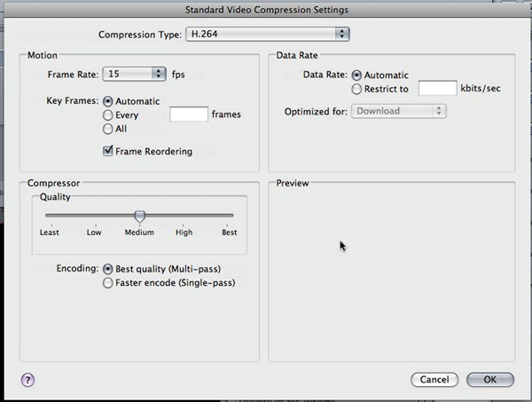Image resolution: width=532 pixels, height=402 pixels.
Task: Set quality slider to Least
Action: coord(47,216)
